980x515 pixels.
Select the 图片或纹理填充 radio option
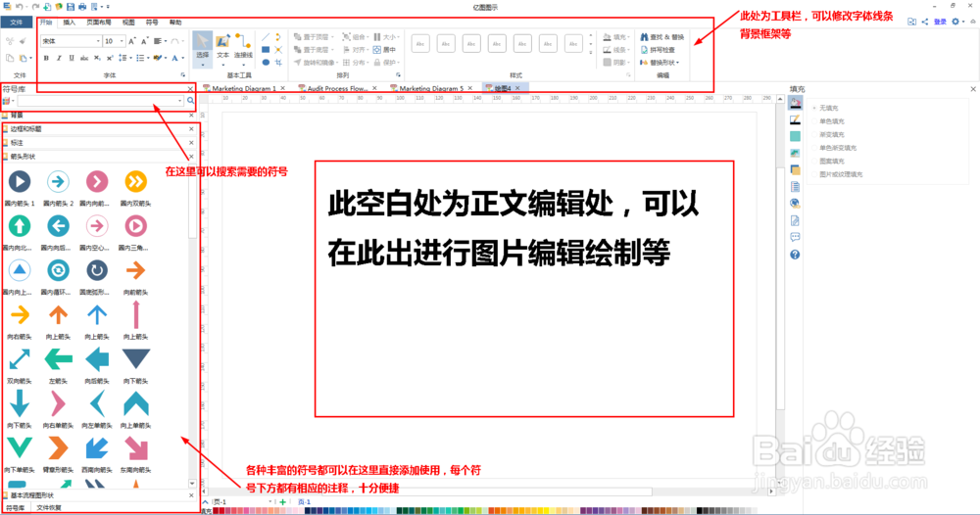tap(814, 174)
